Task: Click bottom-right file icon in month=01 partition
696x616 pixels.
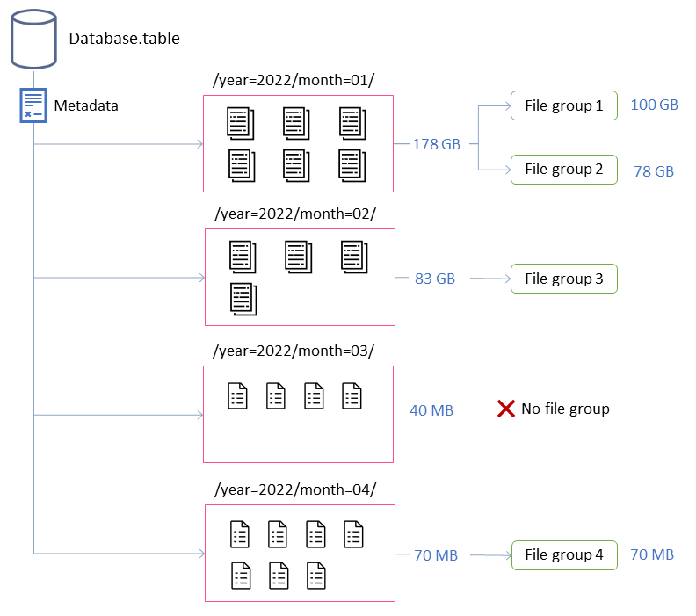Action: tap(352, 164)
